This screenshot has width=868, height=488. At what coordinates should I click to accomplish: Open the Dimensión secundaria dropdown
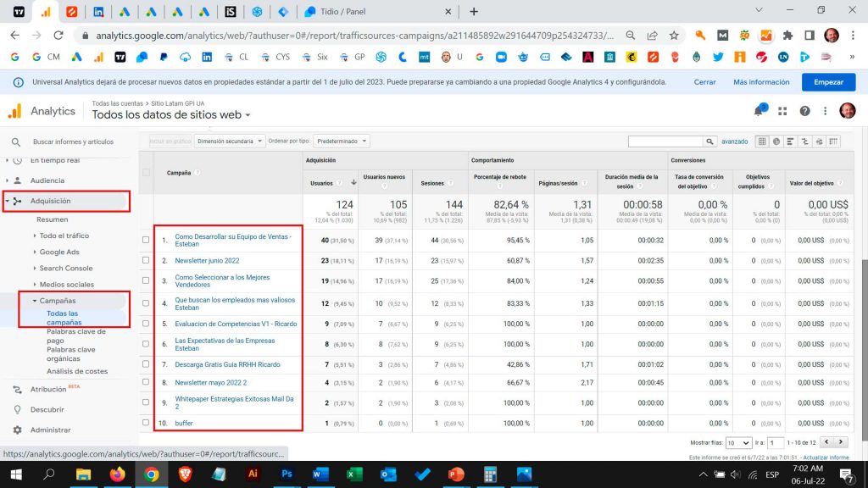pos(230,141)
